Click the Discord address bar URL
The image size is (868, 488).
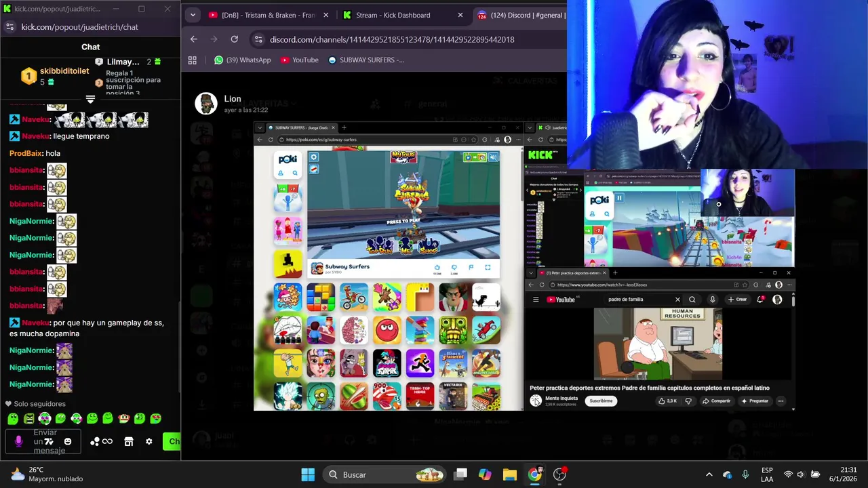pyautogui.click(x=392, y=39)
